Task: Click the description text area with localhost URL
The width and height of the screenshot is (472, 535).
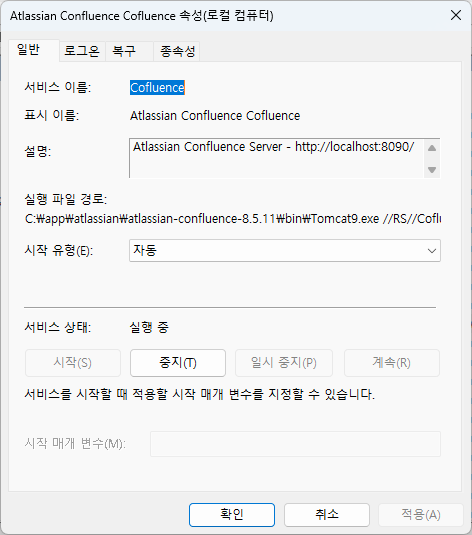Action: point(276,158)
